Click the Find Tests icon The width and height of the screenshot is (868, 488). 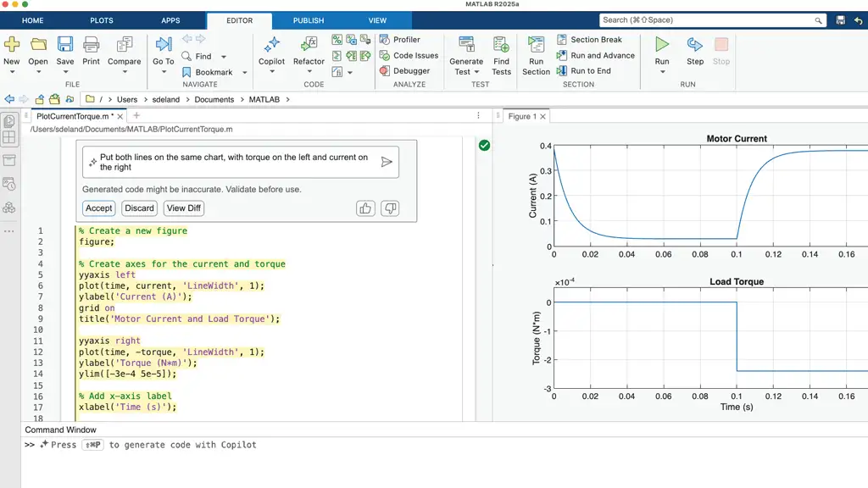[x=501, y=45]
